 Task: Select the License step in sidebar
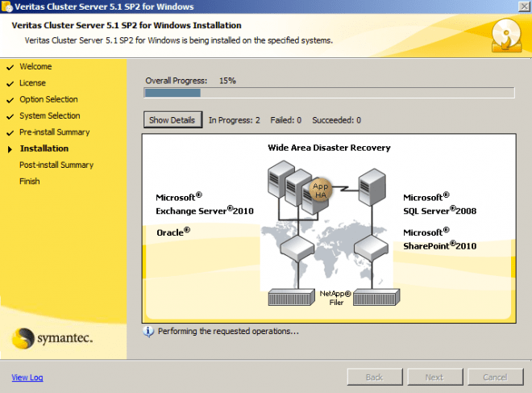click(x=32, y=83)
